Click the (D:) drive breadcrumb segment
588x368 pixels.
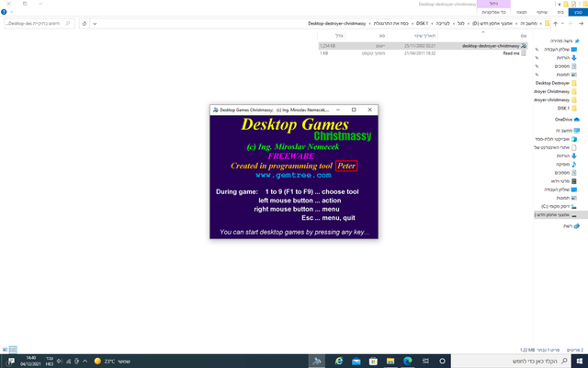click(492, 23)
